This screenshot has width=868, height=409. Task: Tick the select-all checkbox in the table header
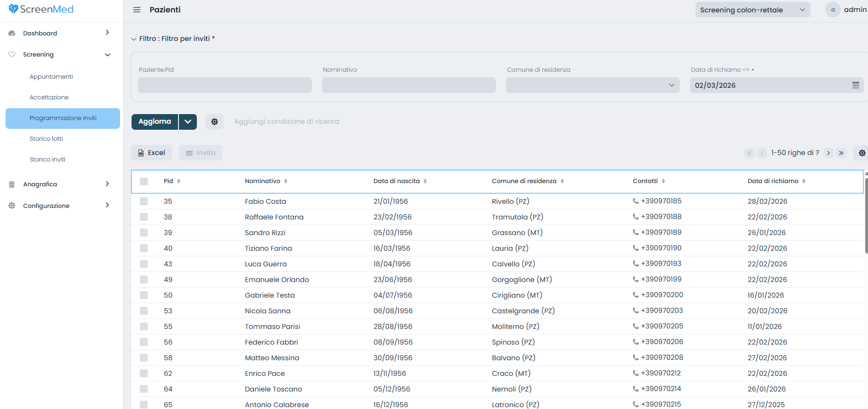[x=144, y=181]
